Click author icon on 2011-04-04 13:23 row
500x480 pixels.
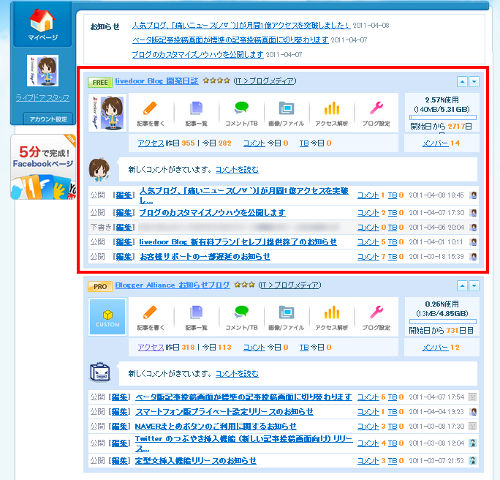tap(473, 412)
